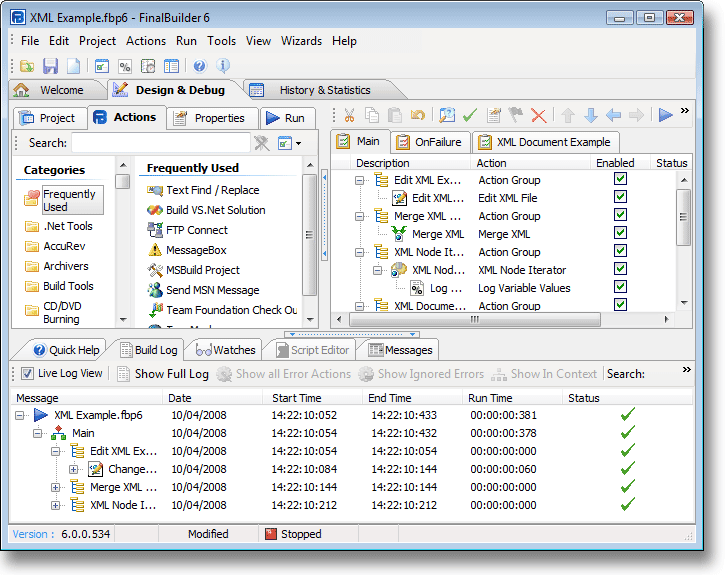The height and width of the screenshot is (575, 726).
Task: Click the help question mark window icon in action toolbar
Action: 447,115
